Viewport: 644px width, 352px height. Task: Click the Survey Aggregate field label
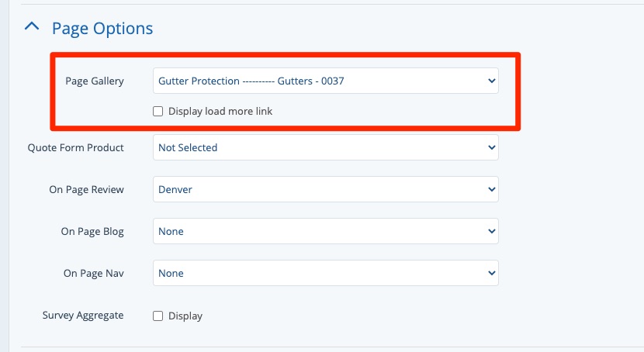[83, 316]
